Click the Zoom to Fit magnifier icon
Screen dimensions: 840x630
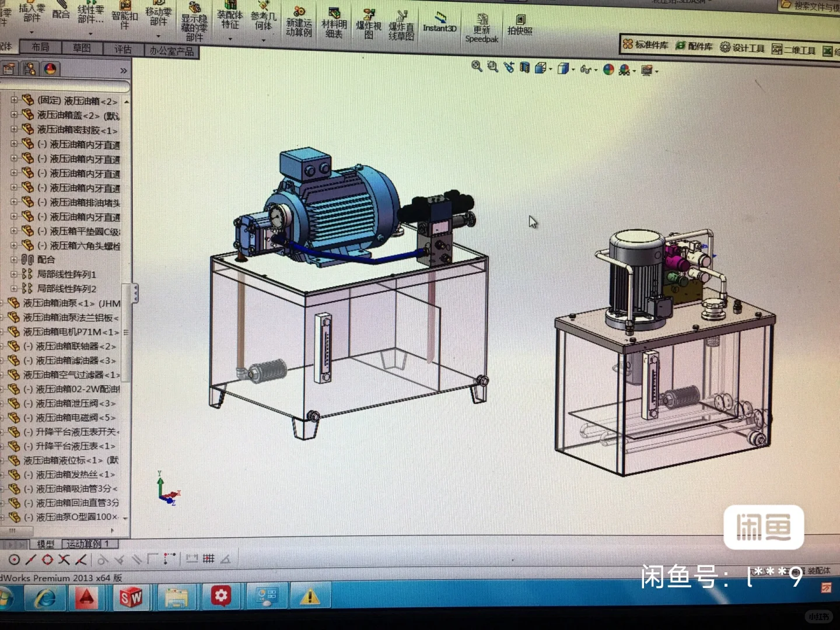[x=477, y=66]
